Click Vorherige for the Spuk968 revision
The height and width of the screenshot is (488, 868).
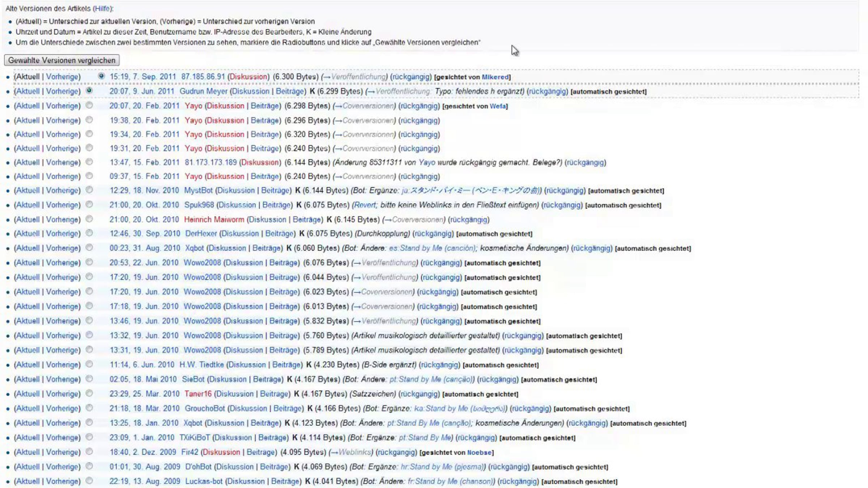[x=63, y=205]
